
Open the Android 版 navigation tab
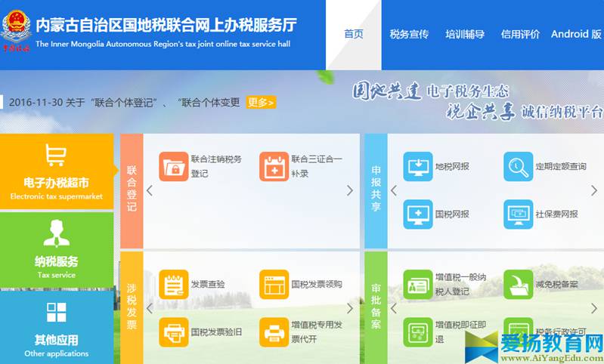click(576, 34)
